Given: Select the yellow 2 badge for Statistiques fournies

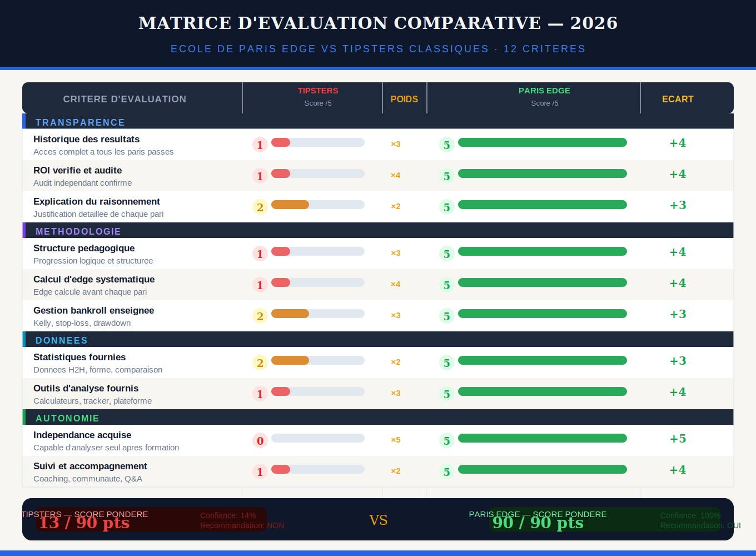Looking at the screenshot, I should 260,363.
